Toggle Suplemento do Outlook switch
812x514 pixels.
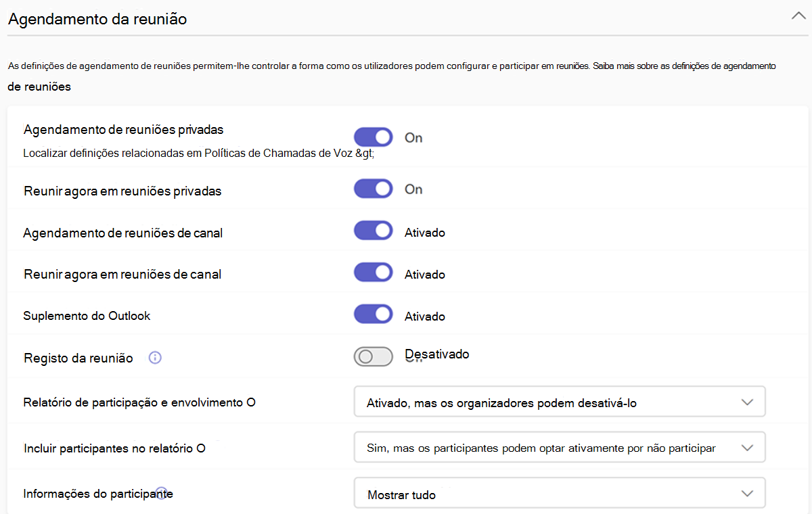[x=374, y=314]
